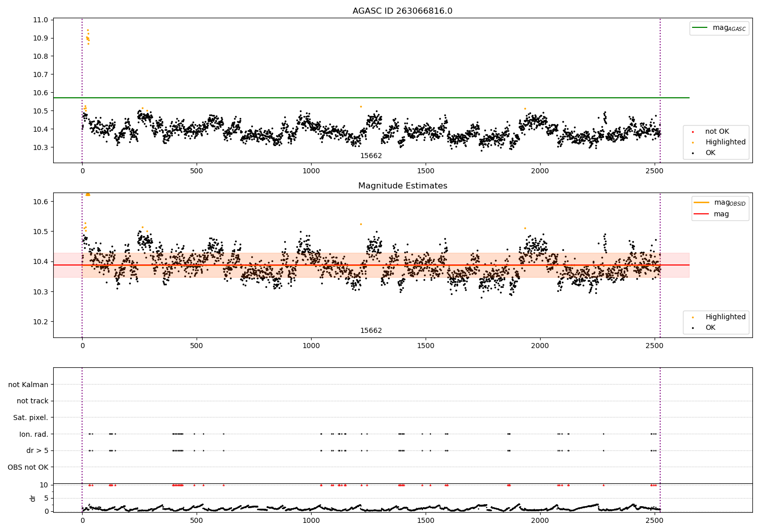
Task: Click the 11.0 y-axis tick label
Action: coord(41,20)
